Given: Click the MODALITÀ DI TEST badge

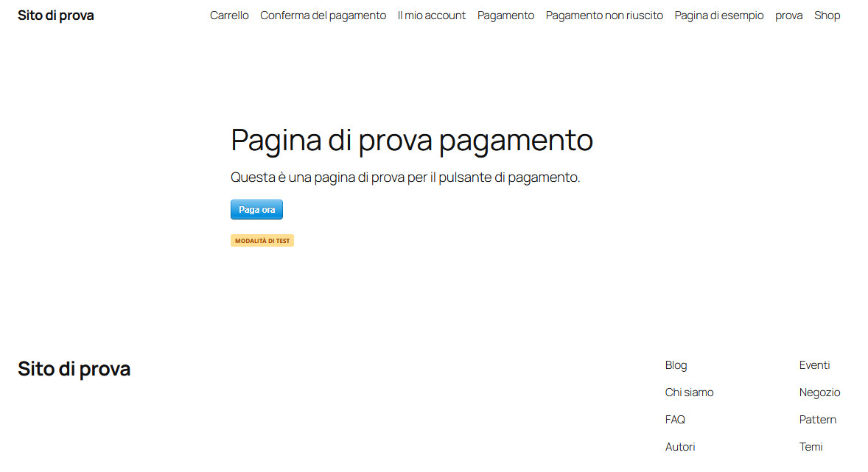Looking at the screenshot, I should pos(262,240).
